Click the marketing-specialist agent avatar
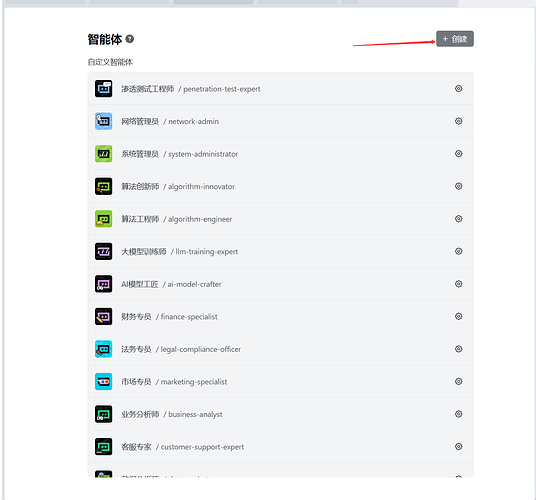Image resolution: width=536 pixels, height=500 pixels. pos(104,381)
